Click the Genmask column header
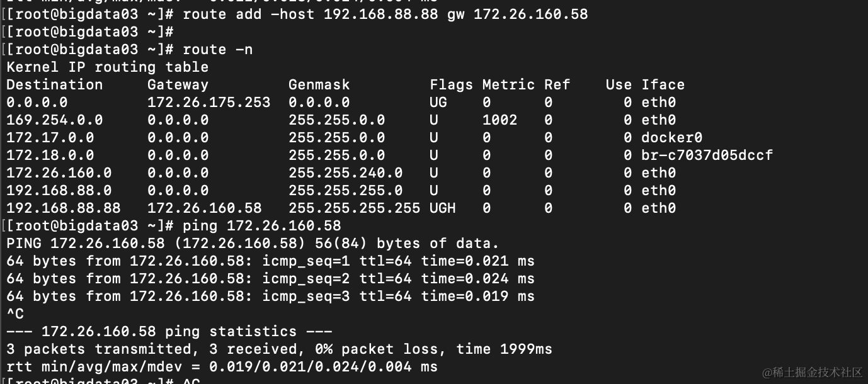The width and height of the screenshot is (868, 384). 319,84
